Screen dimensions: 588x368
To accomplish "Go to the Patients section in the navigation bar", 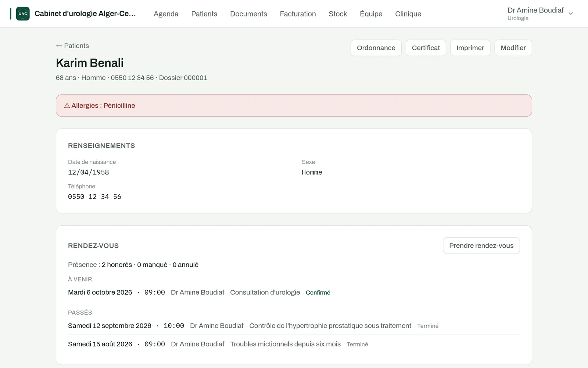I will pyautogui.click(x=204, y=14).
